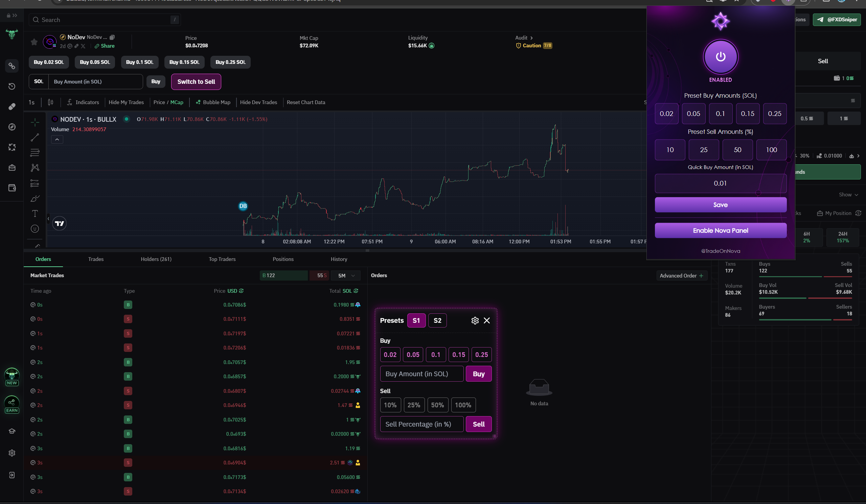Select the 0.25 SOL buy preset
The width and height of the screenshot is (866, 504).
point(482,355)
